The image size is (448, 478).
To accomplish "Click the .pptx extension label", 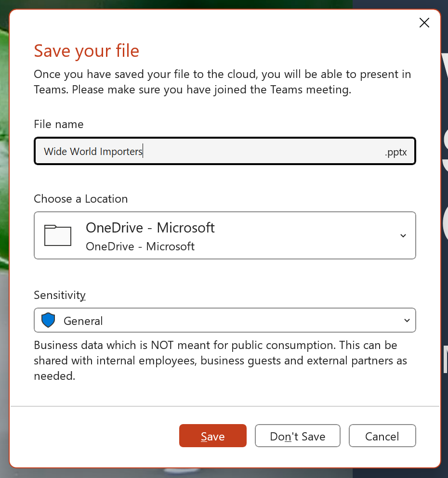I will [395, 152].
